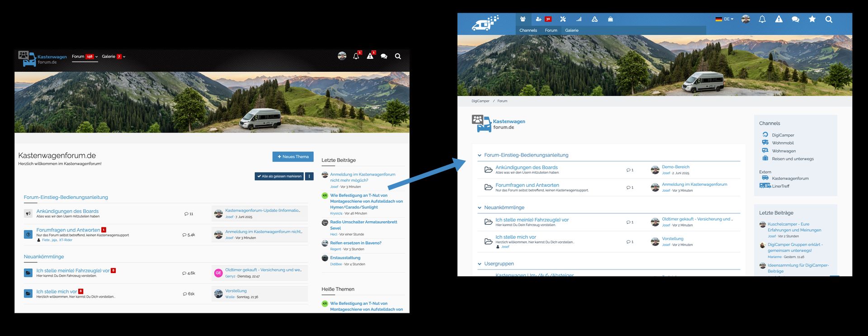Screen dimensions: 868x336
Task: Open Kuschelcamper - Eure Erfahrungen und Meinungen post
Action: point(794,227)
